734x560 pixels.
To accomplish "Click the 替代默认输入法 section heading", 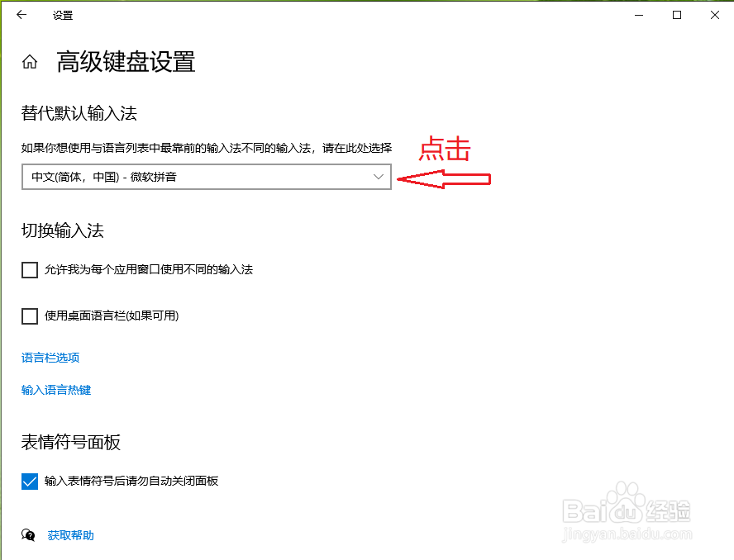I will coord(79,113).
